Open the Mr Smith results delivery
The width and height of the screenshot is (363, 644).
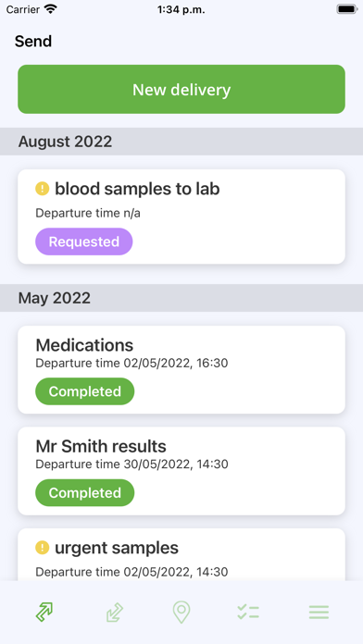181,471
